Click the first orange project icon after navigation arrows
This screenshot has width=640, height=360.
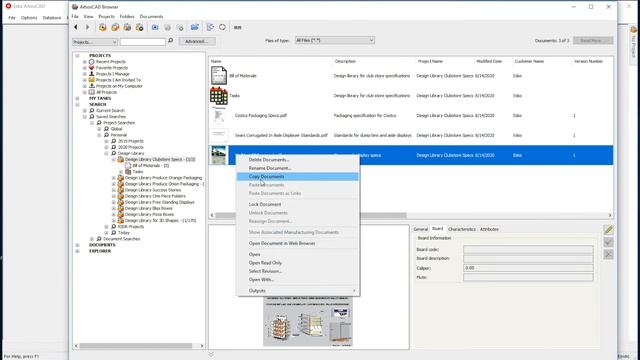pyautogui.click(x=102, y=27)
